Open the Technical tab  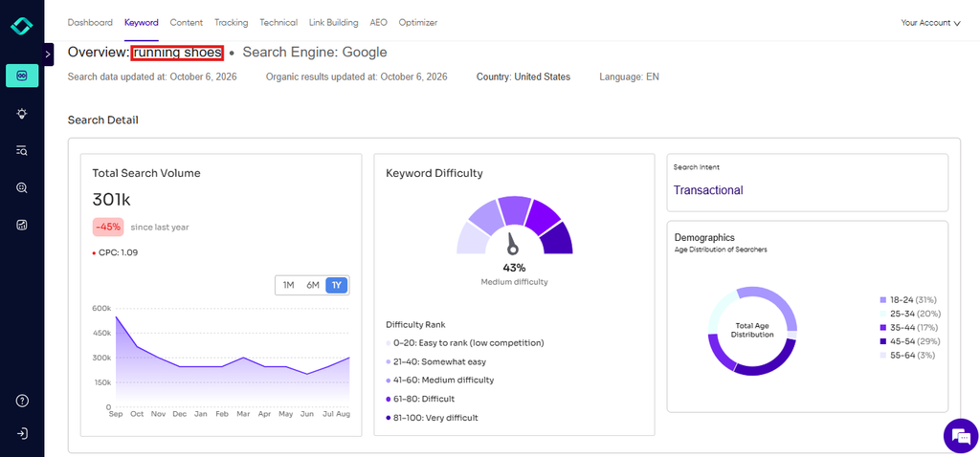[278, 23]
